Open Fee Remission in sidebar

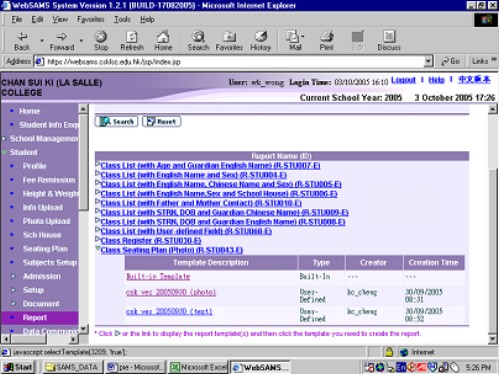tap(49, 180)
